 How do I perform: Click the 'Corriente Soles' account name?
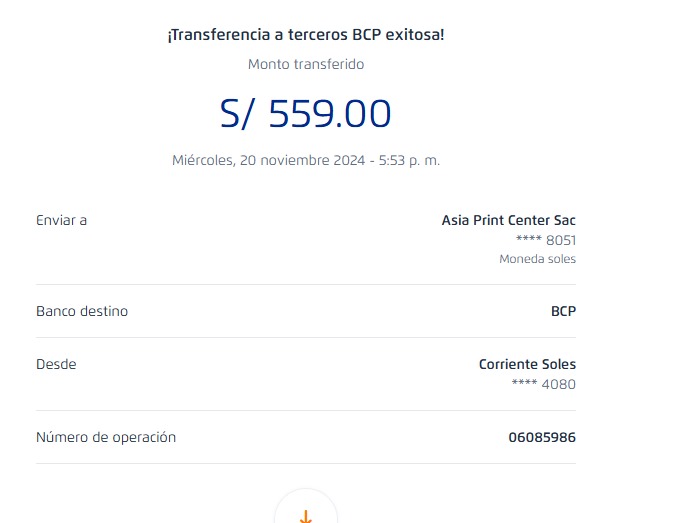point(527,364)
